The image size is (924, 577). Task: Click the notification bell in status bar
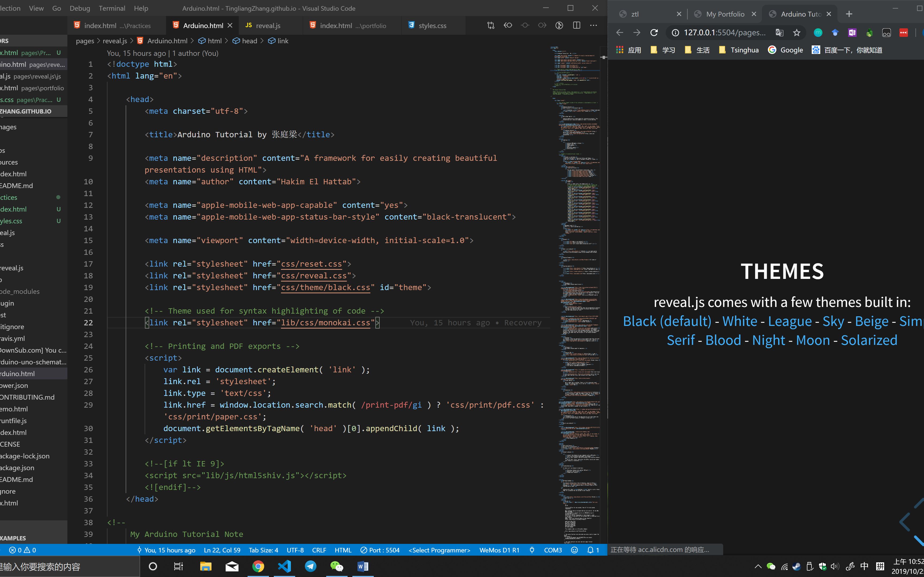pos(590,550)
